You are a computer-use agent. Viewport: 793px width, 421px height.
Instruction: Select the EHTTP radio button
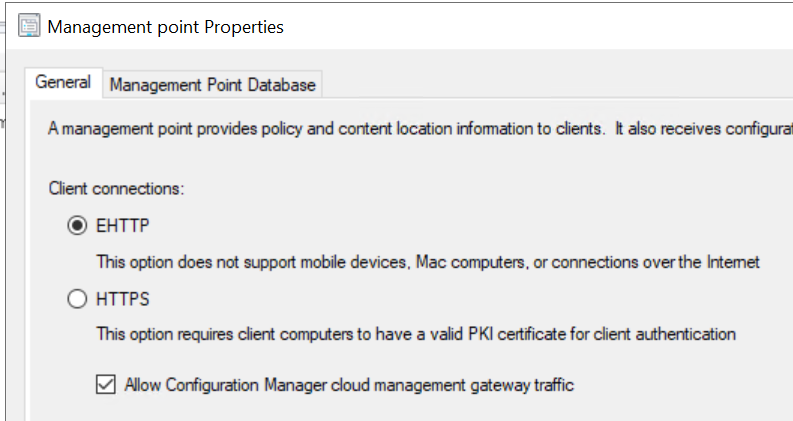[x=77, y=227]
